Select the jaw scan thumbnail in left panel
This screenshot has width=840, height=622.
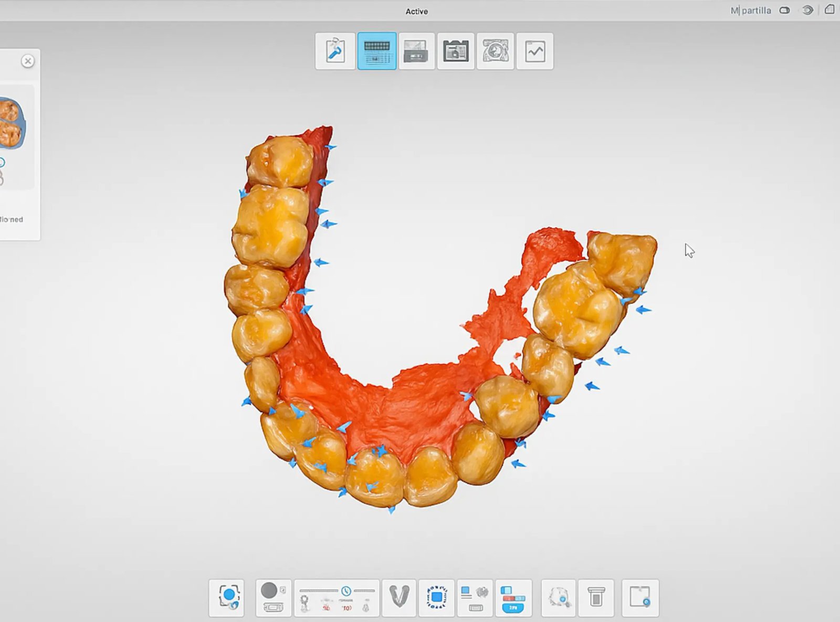point(12,124)
